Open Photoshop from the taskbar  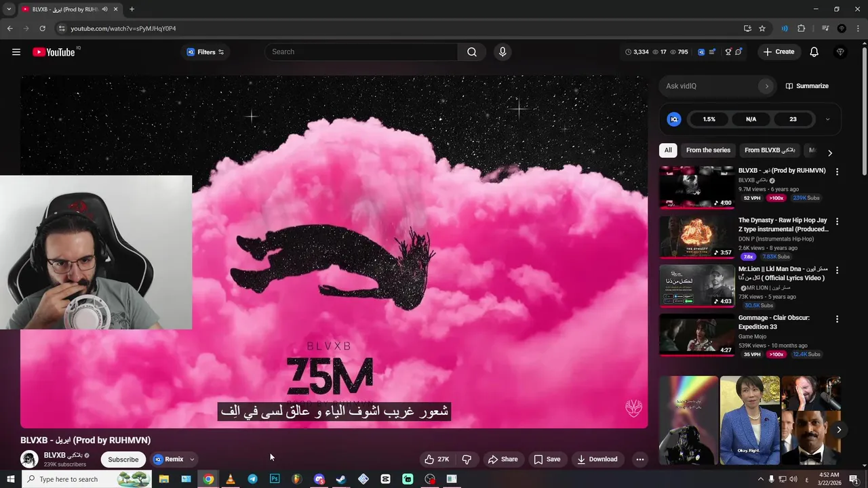pyautogui.click(x=275, y=479)
